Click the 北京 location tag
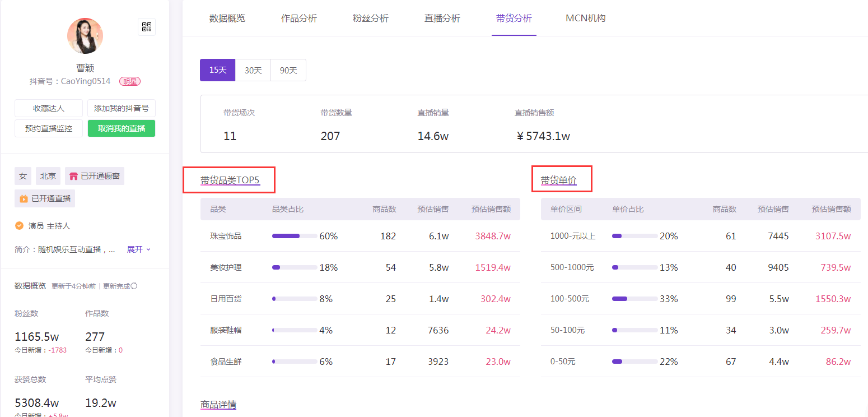This screenshot has height=417, width=868. [x=48, y=176]
